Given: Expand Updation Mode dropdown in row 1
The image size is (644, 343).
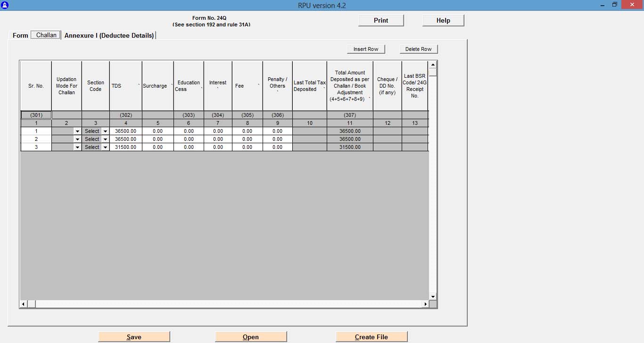Looking at the screenshot, I should 77,131.
